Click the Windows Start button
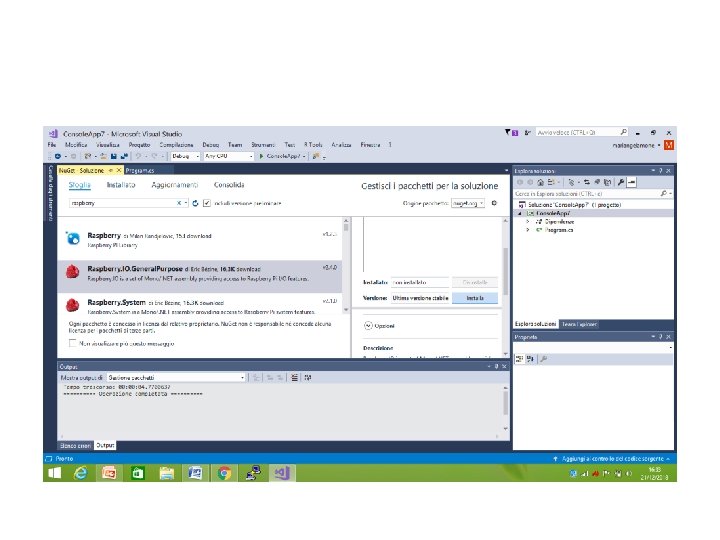This screenshot has height=540, width=720. pos(54,473)
